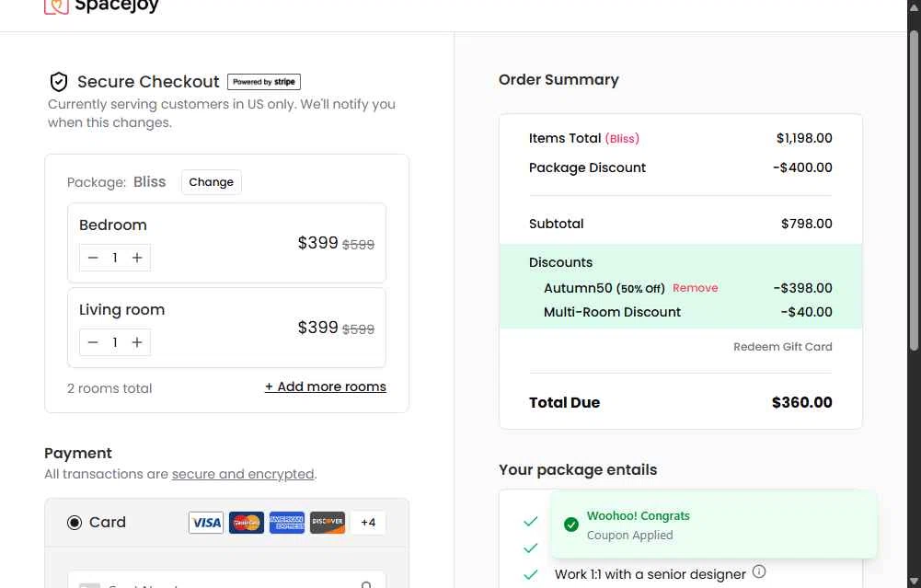The height and width of the screenshot is (588, 921).
Task: Click the Visa card icon
Action: tap(205, 523)
